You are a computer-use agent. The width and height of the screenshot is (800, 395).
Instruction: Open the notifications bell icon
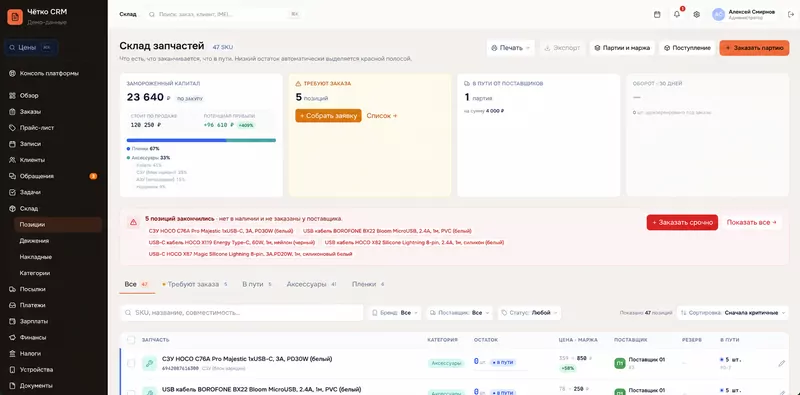677,14
